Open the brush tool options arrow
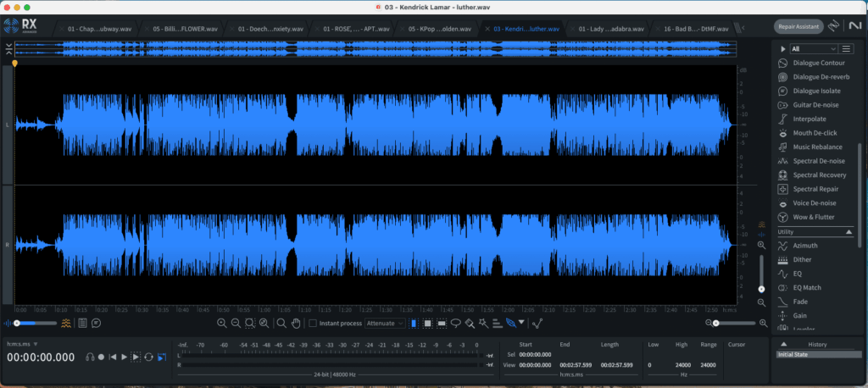The height and width of the screenshot is (388, 868). 521,322
